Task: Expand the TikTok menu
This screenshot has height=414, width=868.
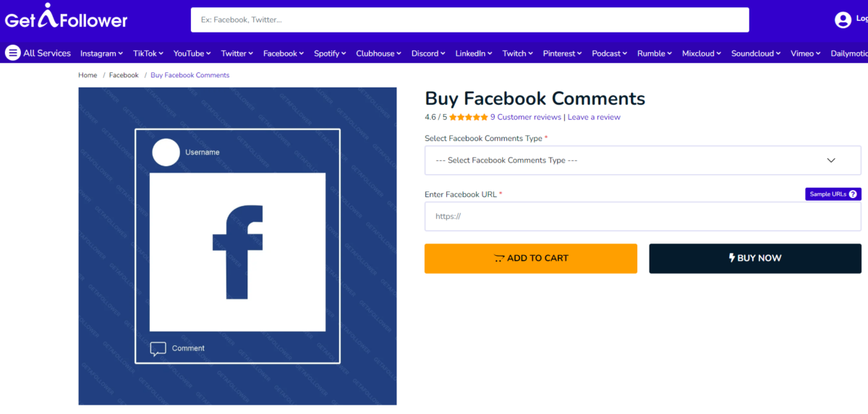Action: pyautogui.click(x=148, y=53)
